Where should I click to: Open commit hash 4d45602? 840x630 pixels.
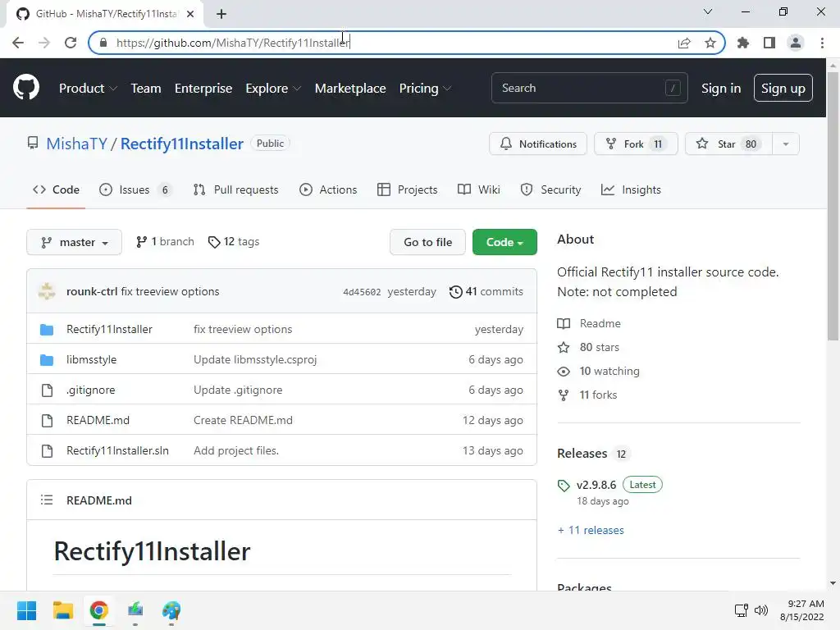(x=362, y=292)
